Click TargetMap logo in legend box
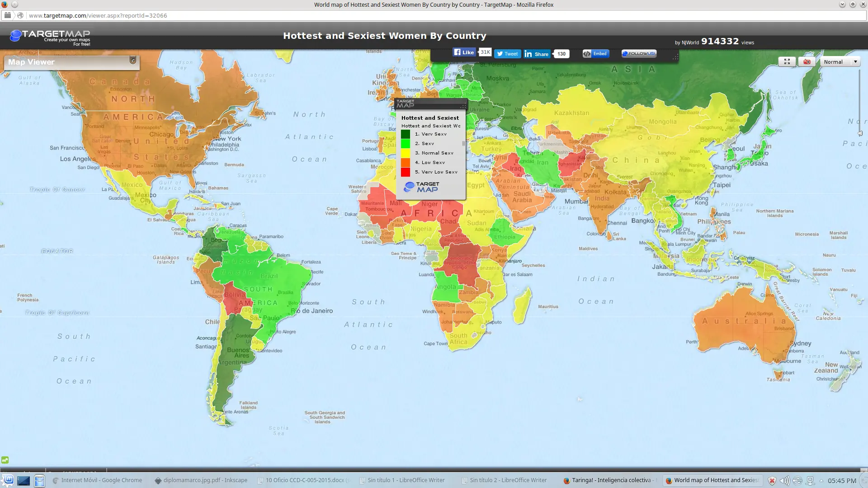This screenshot has width=868, height=488. tap(421, 187)
